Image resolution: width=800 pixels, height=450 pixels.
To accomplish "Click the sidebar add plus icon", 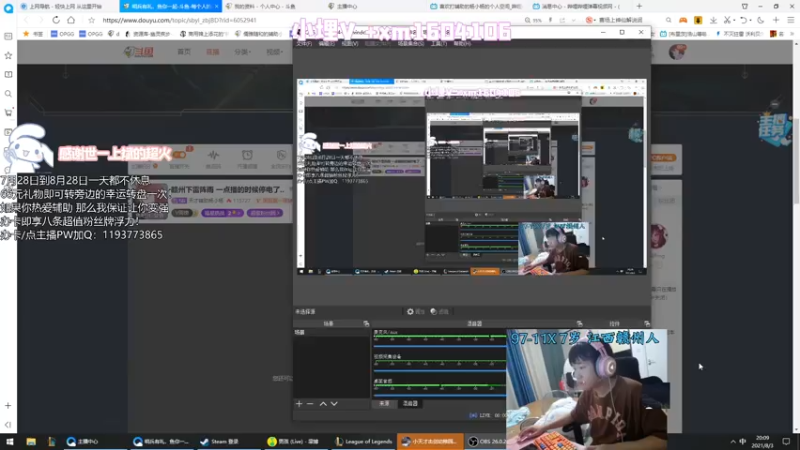I will point(8,406).
